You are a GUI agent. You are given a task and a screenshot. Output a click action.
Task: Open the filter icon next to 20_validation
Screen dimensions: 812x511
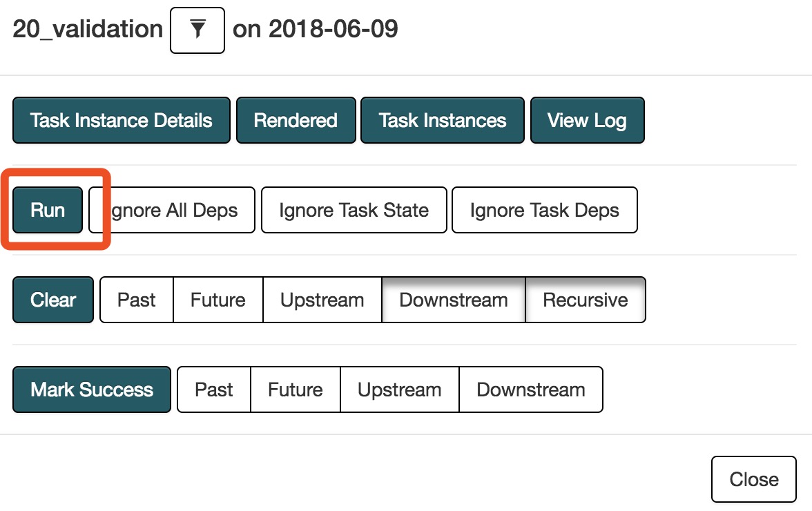pos(197,30)
